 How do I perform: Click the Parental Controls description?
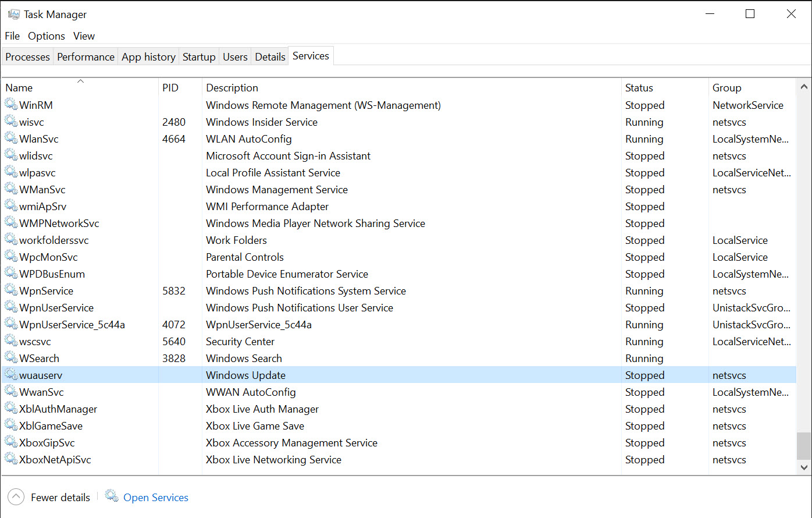245,257
